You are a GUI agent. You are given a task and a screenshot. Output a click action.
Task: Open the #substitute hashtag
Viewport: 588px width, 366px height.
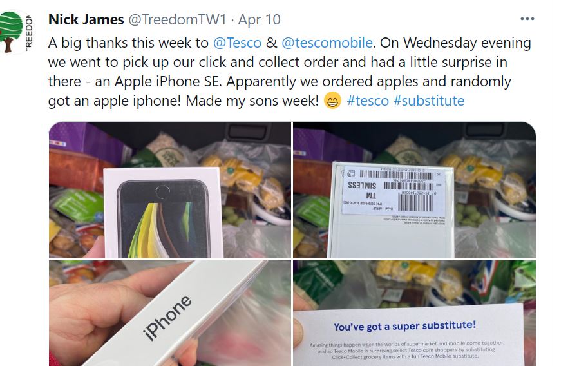(429, 101)
